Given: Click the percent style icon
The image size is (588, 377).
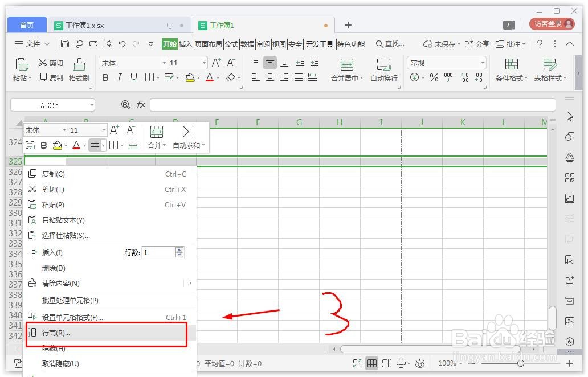Looking at the screenshot, I should (434, 77).
